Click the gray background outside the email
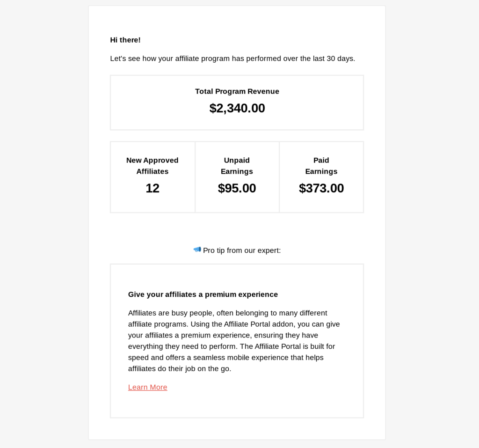 pos(43,214)
